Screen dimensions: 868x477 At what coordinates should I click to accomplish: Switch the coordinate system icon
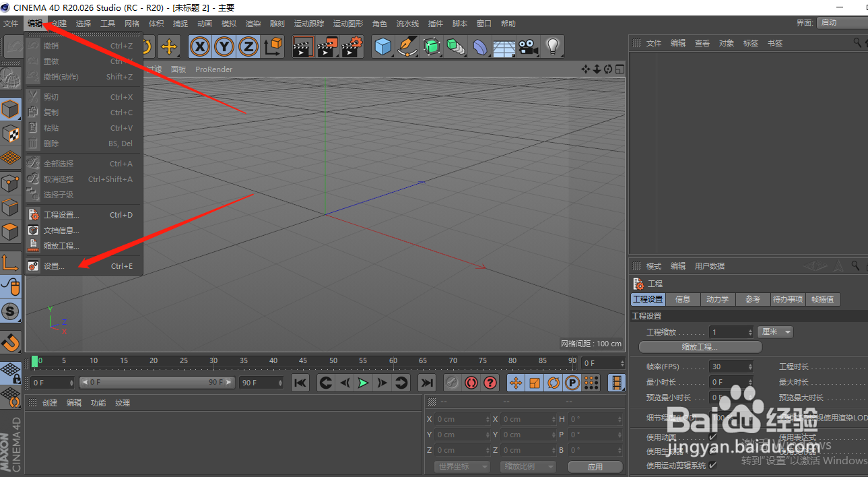(x=273, y=46)
